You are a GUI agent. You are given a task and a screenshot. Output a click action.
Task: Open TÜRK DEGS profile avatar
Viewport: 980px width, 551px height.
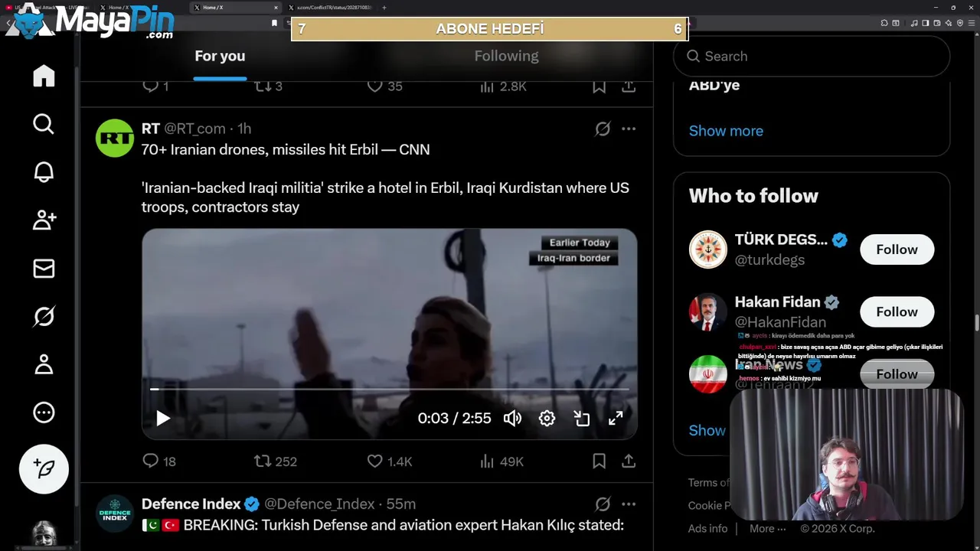(x=707, y=249)
